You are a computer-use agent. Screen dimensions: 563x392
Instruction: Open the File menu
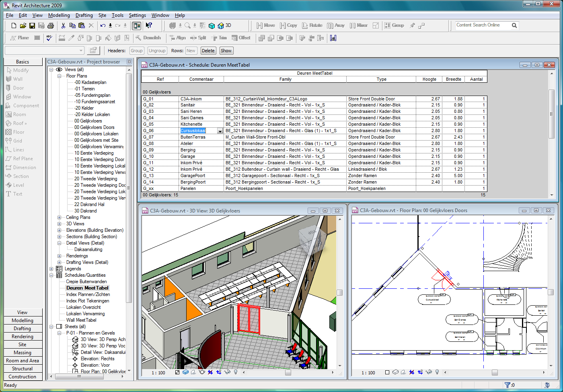(10, 15)
